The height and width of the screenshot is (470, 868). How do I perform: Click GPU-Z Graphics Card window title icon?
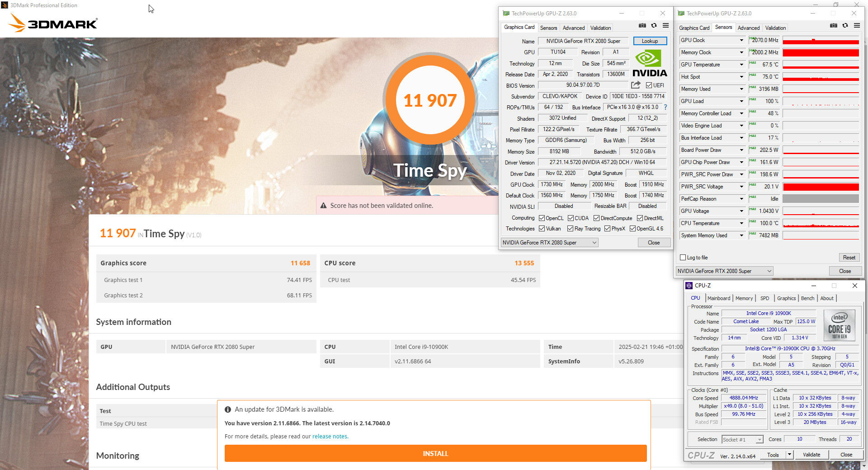506,14
